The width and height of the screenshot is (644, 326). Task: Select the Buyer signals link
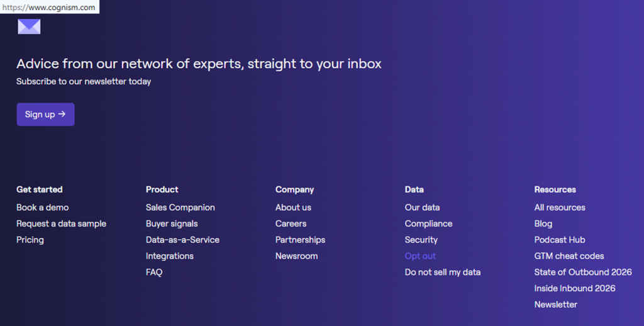coord(172,224)
